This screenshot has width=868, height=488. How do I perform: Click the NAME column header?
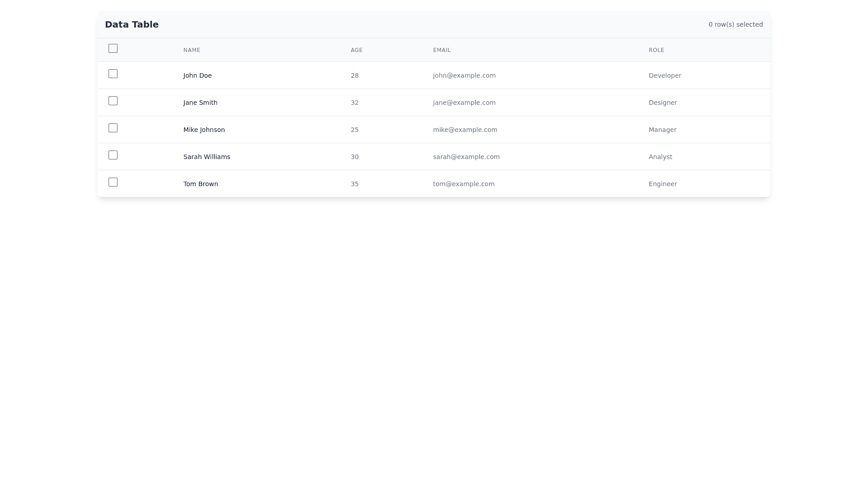pos(192,50)
